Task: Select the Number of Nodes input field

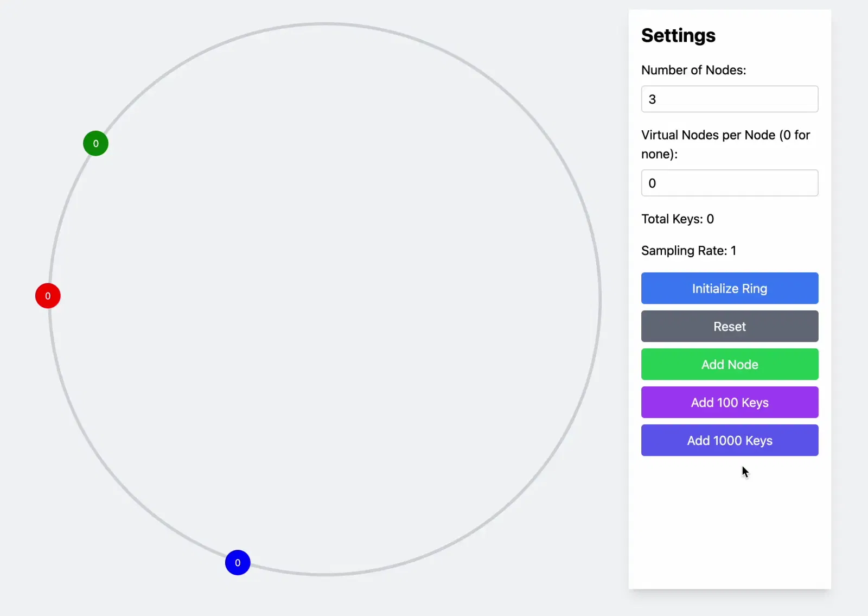Action: coord(729,99)
